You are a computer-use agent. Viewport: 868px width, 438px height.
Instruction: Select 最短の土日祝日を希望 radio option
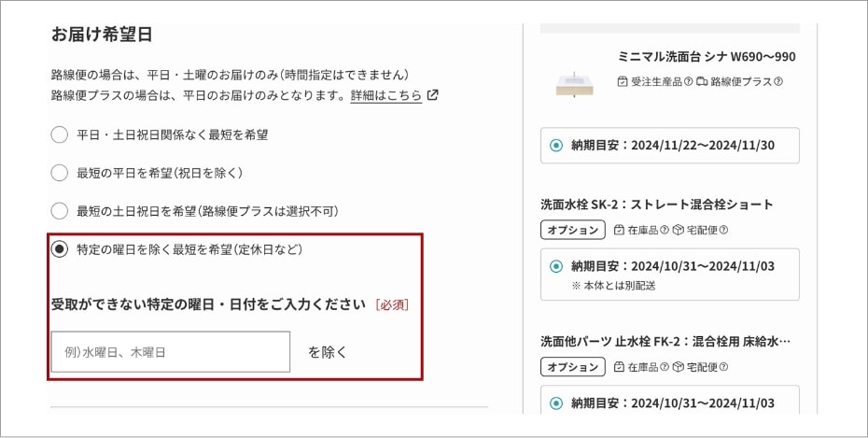coord(59,211)
